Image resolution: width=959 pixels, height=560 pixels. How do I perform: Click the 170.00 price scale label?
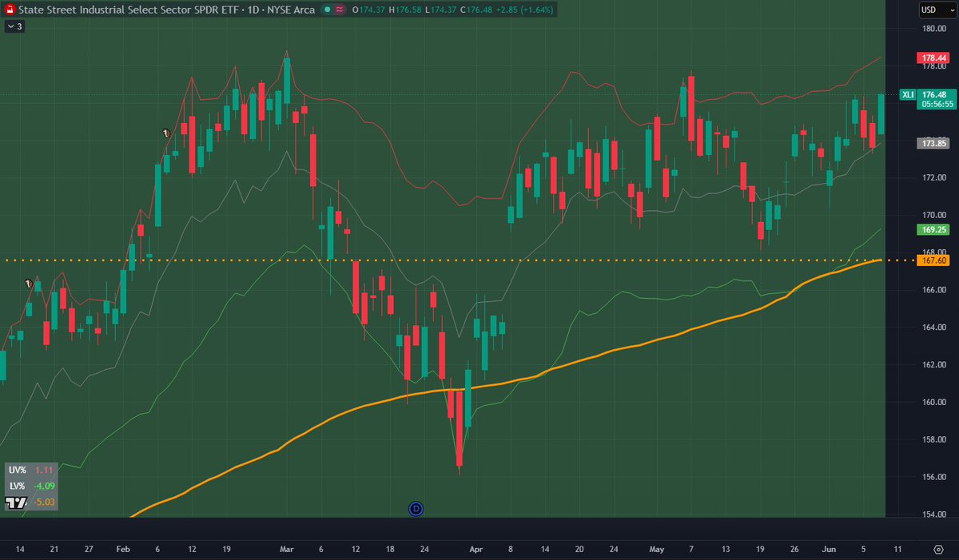click(x=933, y=215)
